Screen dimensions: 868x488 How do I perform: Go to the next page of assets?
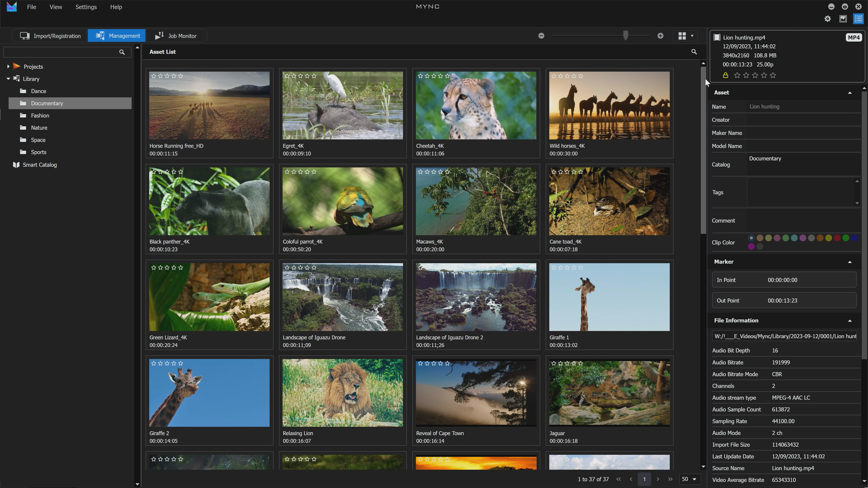pyautogui.click(x=658, y=479)
